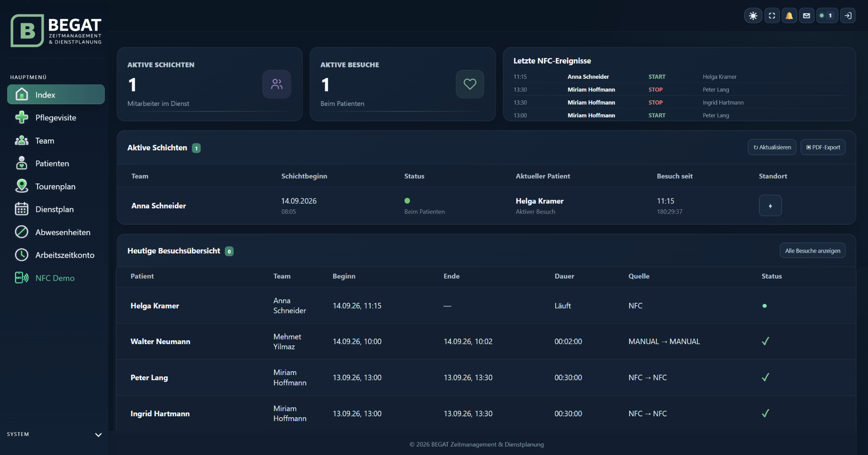Click the clock Arbeitszeitkonto icon
868x455 pixels.
(x=22, y=255)
